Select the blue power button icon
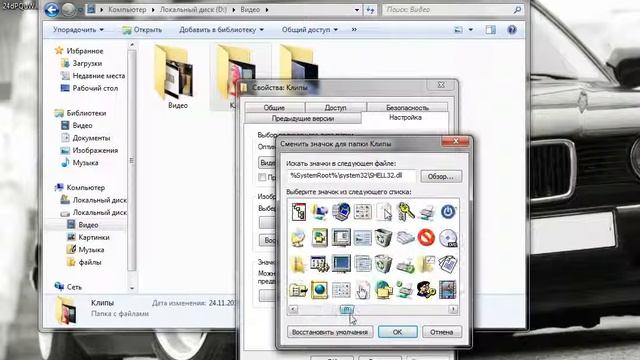 pyautogui.click(x=448, y=212)
